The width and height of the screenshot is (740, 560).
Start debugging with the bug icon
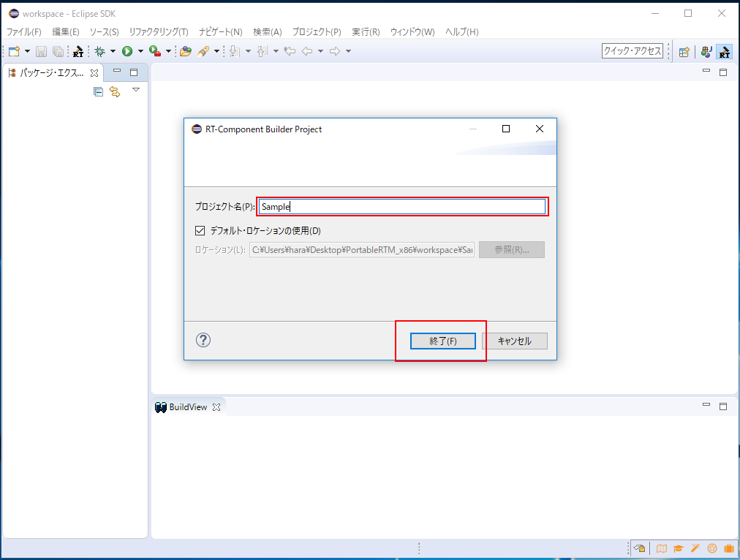(100, 51)
